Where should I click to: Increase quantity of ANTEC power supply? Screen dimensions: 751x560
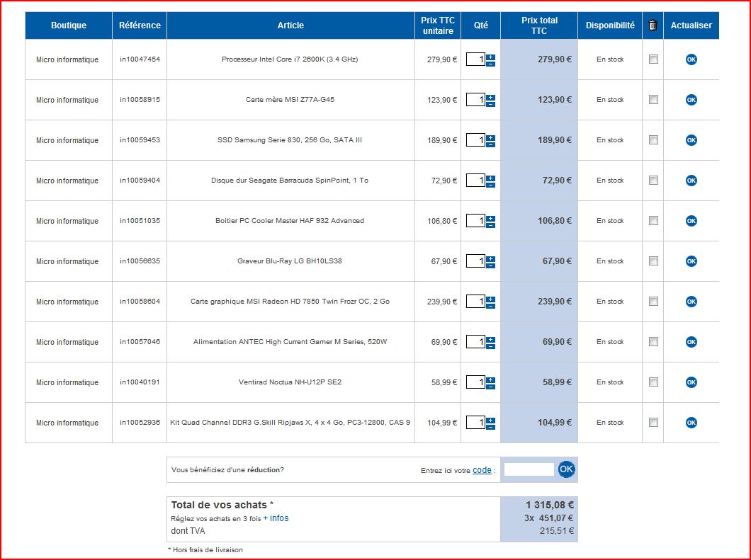(491, 339)
